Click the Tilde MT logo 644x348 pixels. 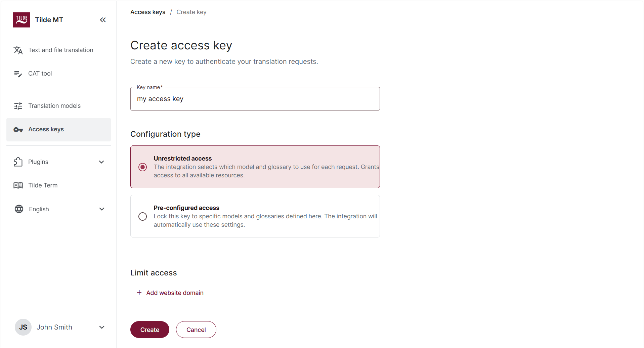(21, 19)
